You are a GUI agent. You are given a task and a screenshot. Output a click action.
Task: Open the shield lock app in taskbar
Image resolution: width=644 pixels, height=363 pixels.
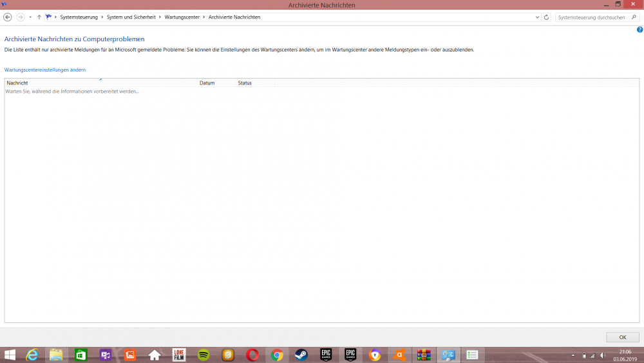[x=375, y=355]
